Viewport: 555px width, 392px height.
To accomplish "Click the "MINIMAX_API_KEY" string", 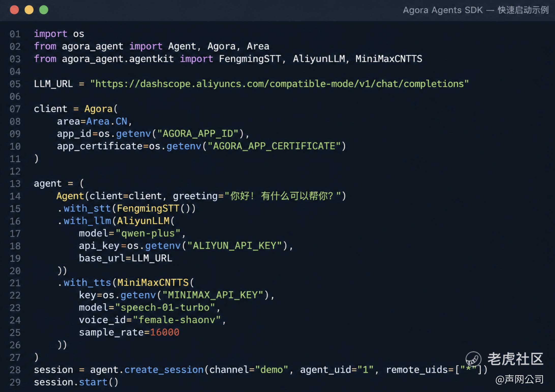I will pyautogui.click(x=213, y=295).
